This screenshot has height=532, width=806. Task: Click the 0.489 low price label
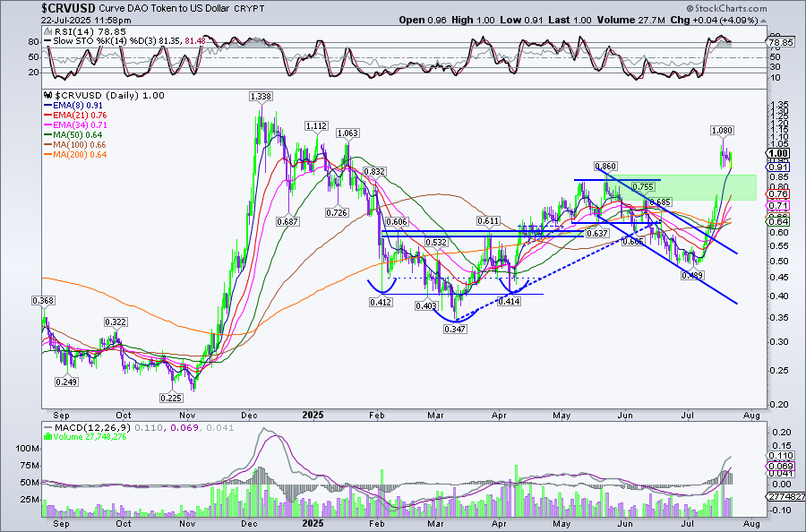(x=692, y=276)
